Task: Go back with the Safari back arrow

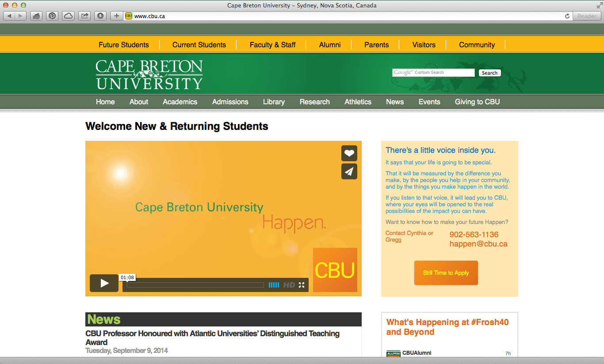Action: pyautogui.click(x=9, y=16)
